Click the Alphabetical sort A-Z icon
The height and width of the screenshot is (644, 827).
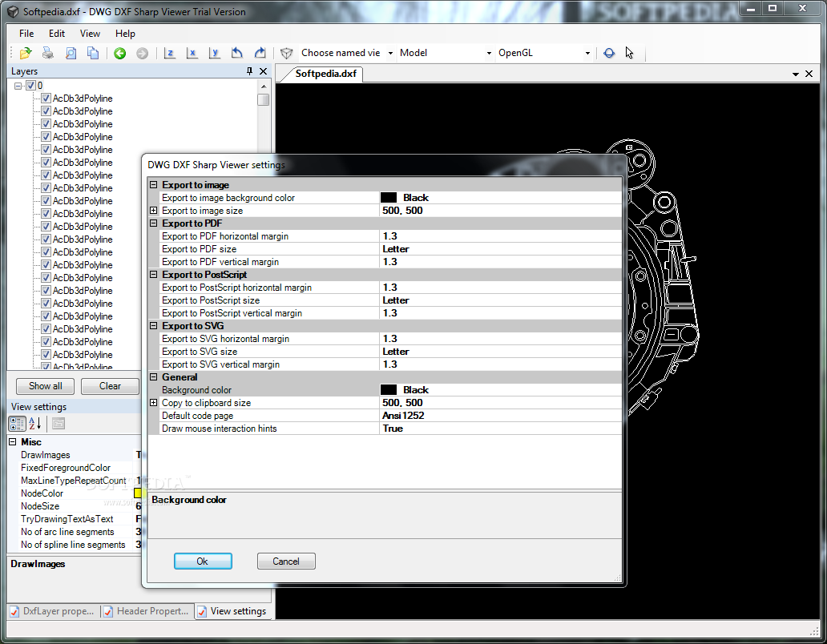point(34,423)
